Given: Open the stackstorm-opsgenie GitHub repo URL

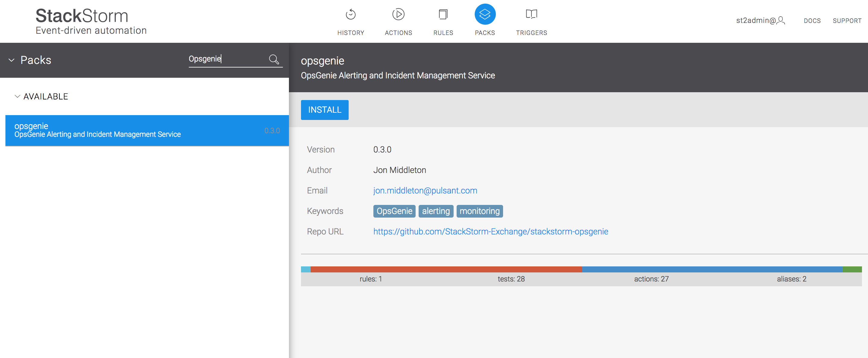Looking at the screenshot, I should click(x=490, y=232).
